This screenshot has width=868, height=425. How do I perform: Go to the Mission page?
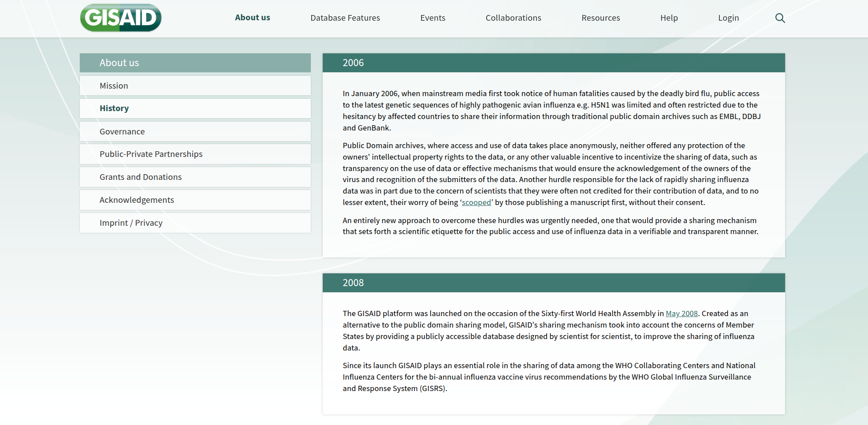point(195,86)
